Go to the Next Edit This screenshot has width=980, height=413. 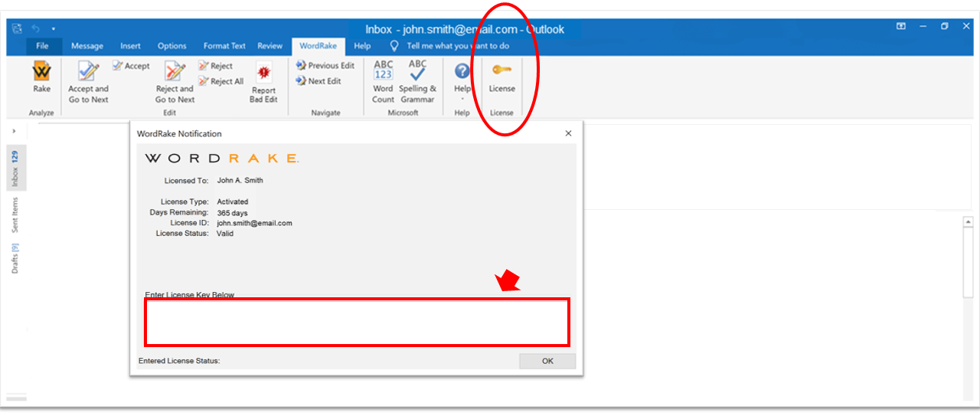pyautogui.click(x=318, y=81)
